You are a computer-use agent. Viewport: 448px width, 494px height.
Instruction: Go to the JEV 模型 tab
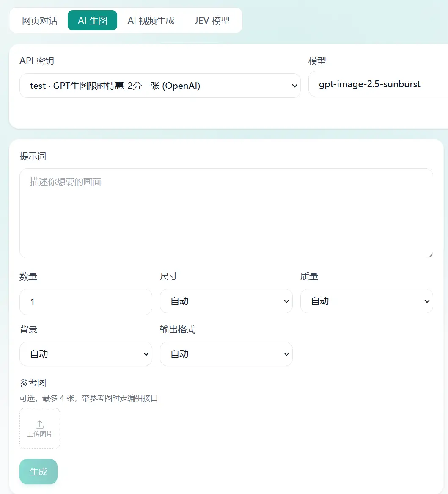[212, 20]
